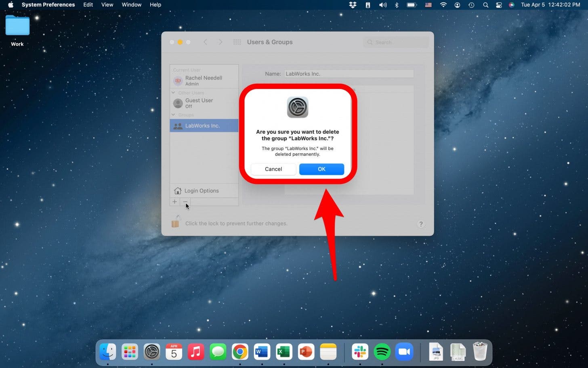Open Finder from the Dock
Screen dimensions: 588x368
[x=108, y=352]
